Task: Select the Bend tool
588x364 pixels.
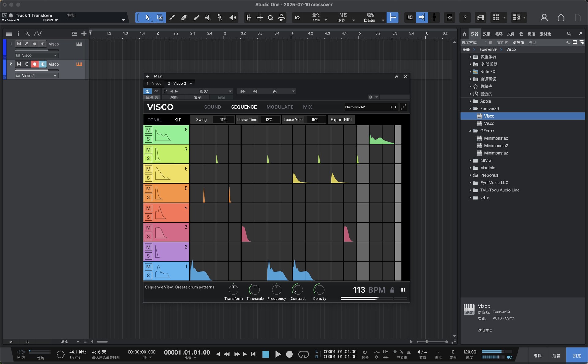Action: click(220, 17)
